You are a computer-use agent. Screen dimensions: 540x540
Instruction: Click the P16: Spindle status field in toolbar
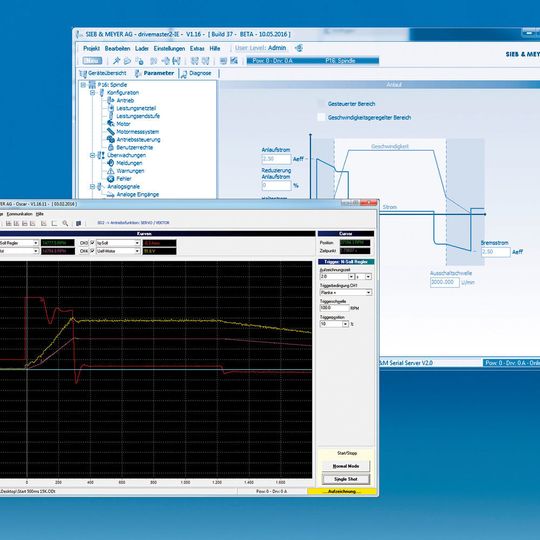click(340, 61)
